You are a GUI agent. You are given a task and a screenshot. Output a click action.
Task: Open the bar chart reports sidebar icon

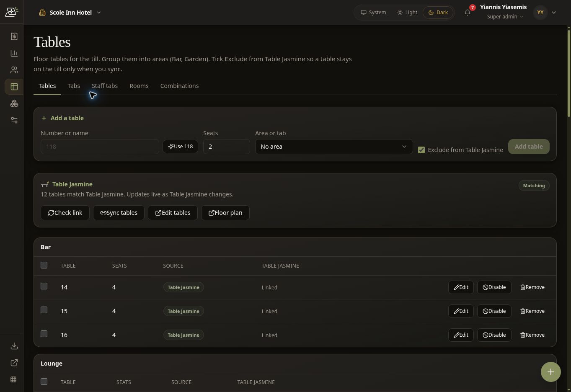[x=14, y=53]
